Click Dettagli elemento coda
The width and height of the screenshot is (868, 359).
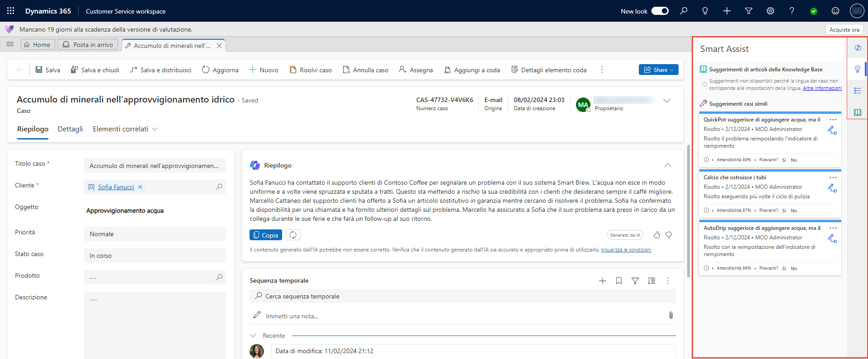point(549,70)
